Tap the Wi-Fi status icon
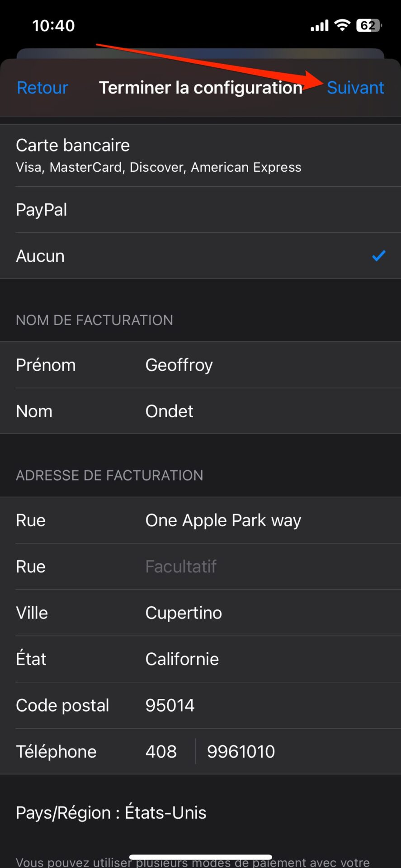 (x=343, y=25)
